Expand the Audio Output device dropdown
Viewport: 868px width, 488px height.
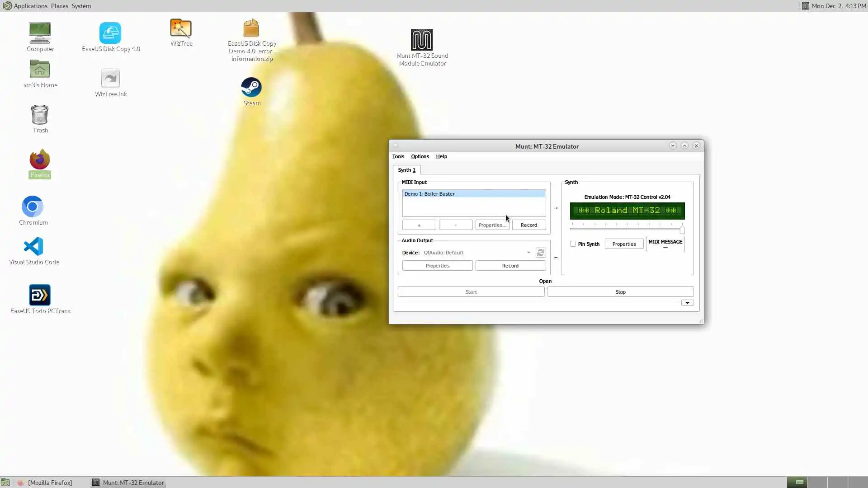(x=528, y=253)
